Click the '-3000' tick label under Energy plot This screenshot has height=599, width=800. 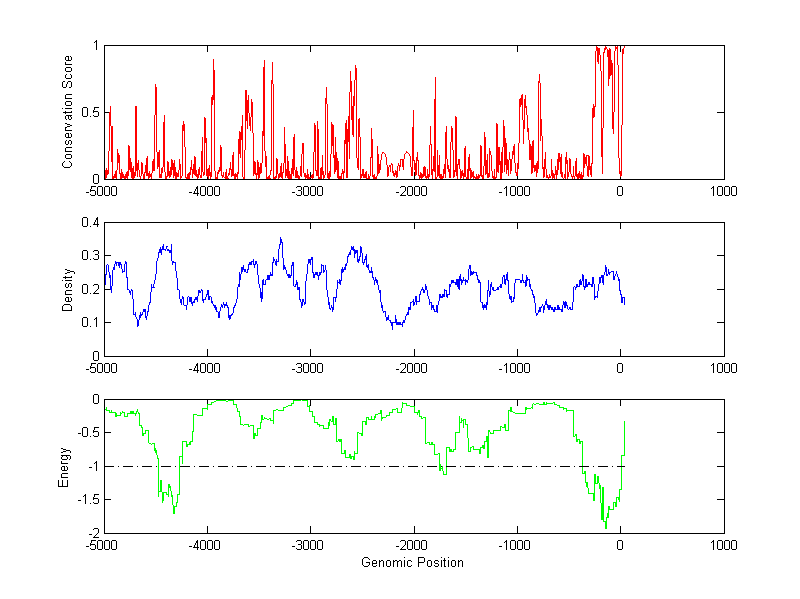[x=310, y=546]
